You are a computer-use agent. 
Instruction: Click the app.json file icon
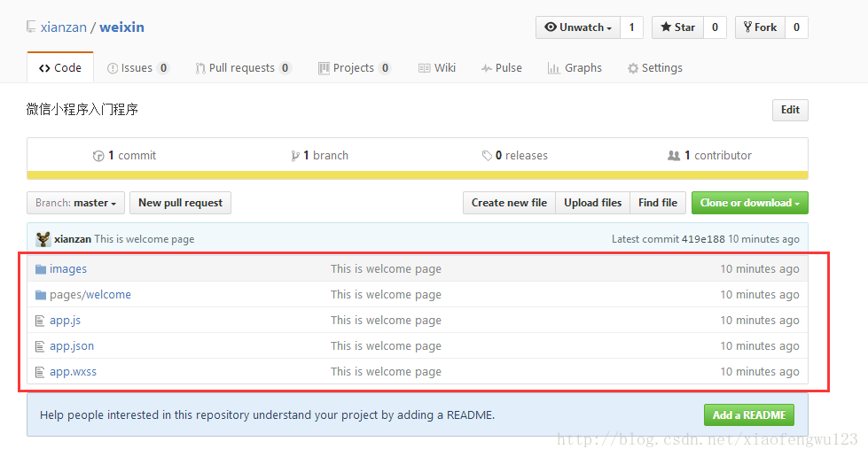coord(40,346)
